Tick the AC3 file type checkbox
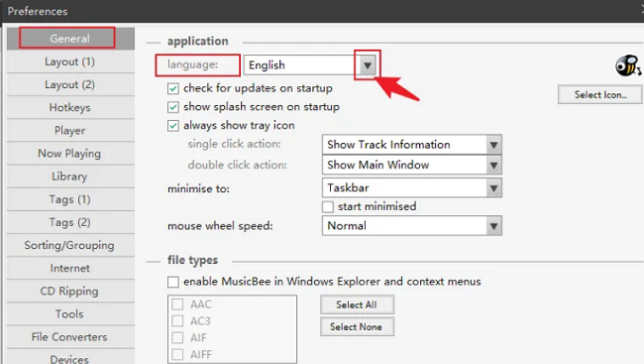The width and height of the screenshot is (644, 364). point(177,320)
